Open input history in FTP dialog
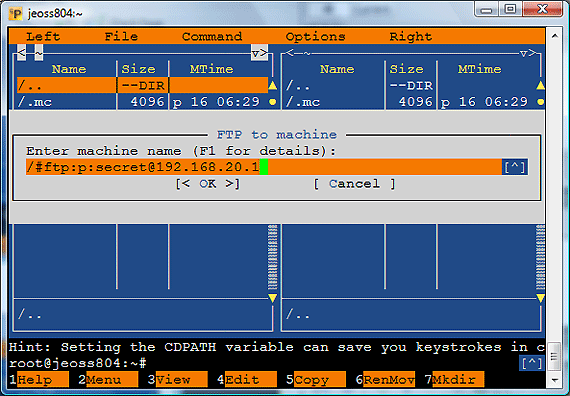The image size is (570, 396). [x=515, y=167]
